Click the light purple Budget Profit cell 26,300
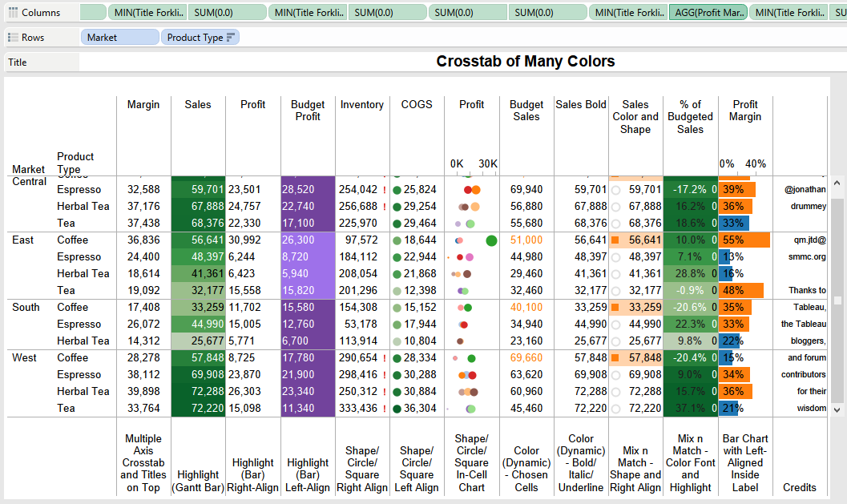 pyautogui.click(x=308, y=240)
